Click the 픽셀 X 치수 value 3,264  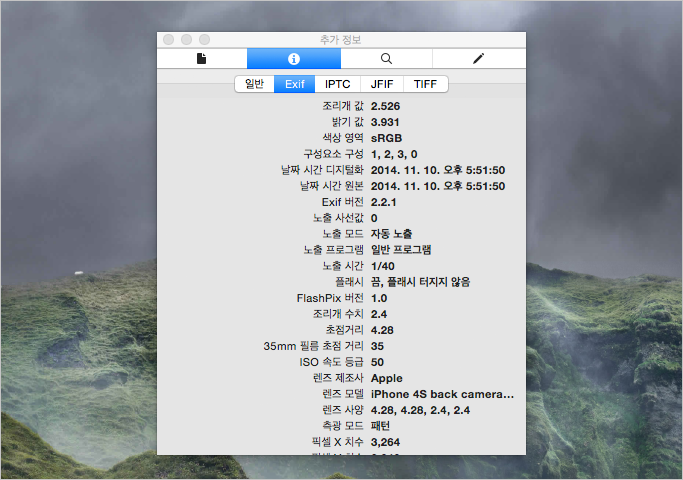click(385, 442)
